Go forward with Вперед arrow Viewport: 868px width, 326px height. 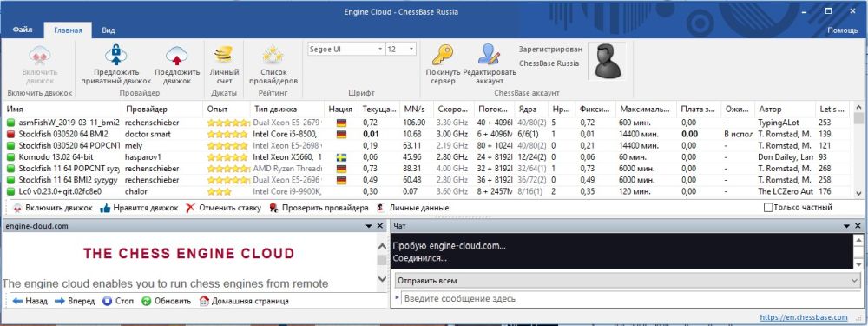(x=75, y=301)
